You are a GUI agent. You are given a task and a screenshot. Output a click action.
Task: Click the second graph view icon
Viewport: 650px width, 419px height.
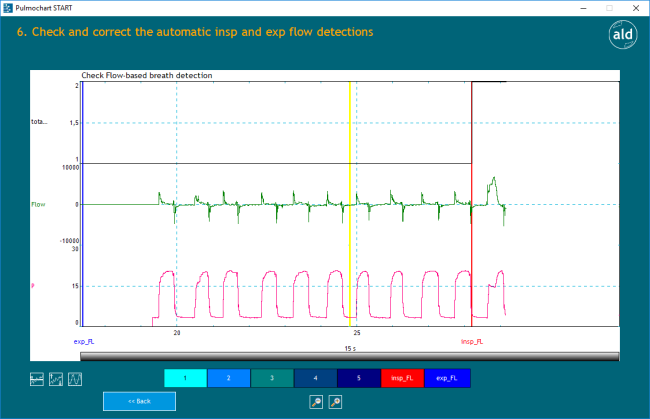tap(56, 379)
